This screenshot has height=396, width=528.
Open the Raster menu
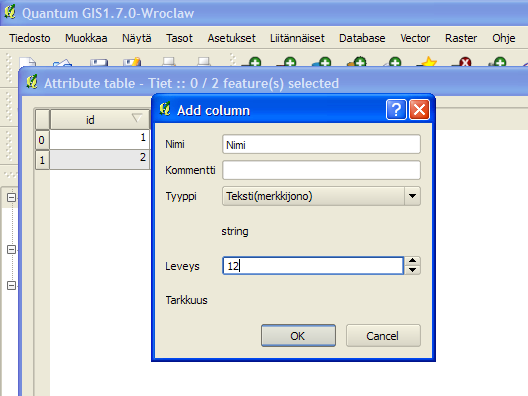[x=461, y=38]
